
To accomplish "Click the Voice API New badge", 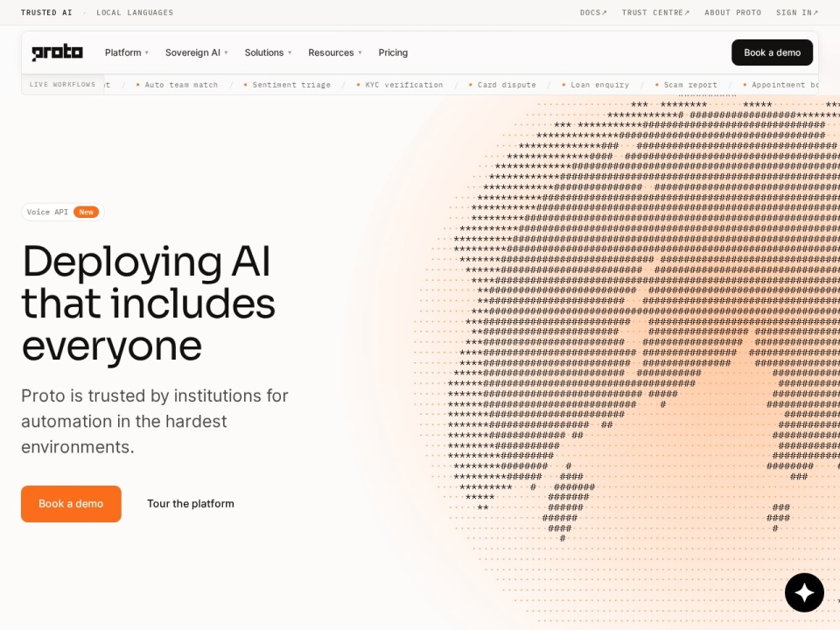I will (x=63, y=212).
